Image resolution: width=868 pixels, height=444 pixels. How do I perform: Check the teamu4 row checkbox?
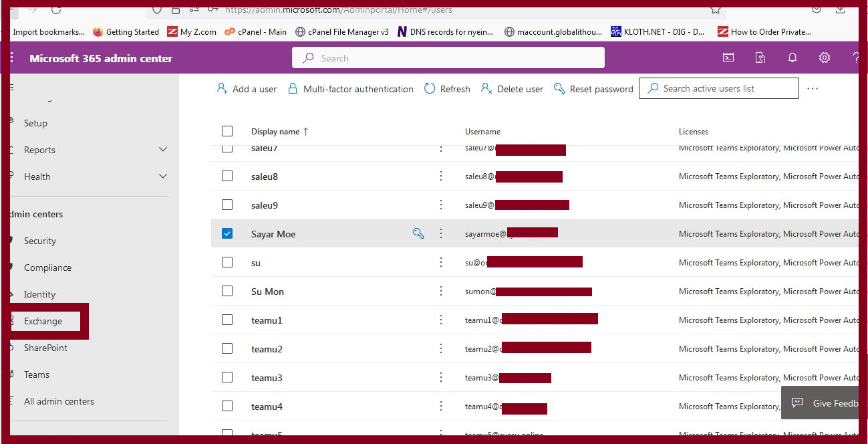(x=227, y=406)
